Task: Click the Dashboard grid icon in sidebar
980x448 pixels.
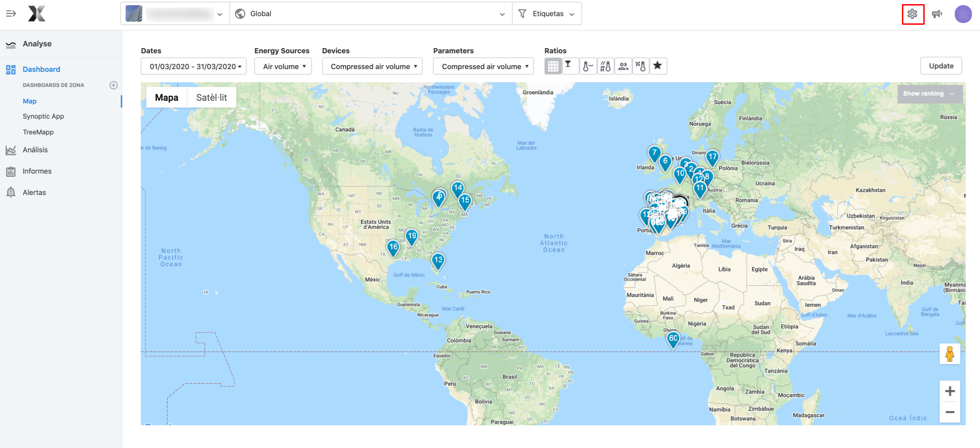Action: 11,70
